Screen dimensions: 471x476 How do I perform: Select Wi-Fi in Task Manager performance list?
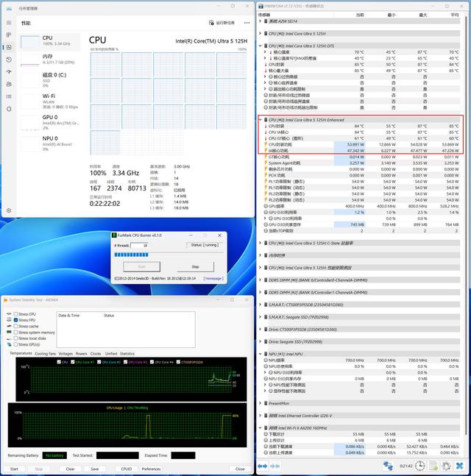pyautogui.click(x=49, y=101)
